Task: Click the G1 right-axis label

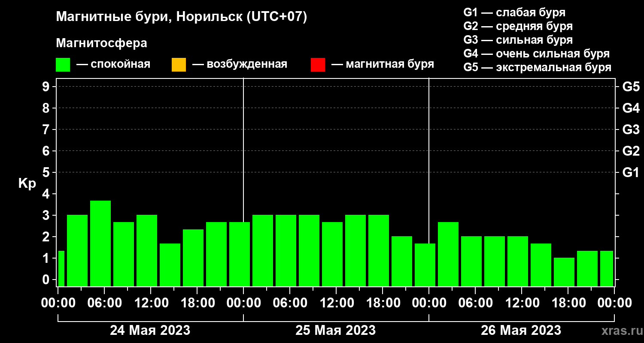Action: (x=631, y=172)
